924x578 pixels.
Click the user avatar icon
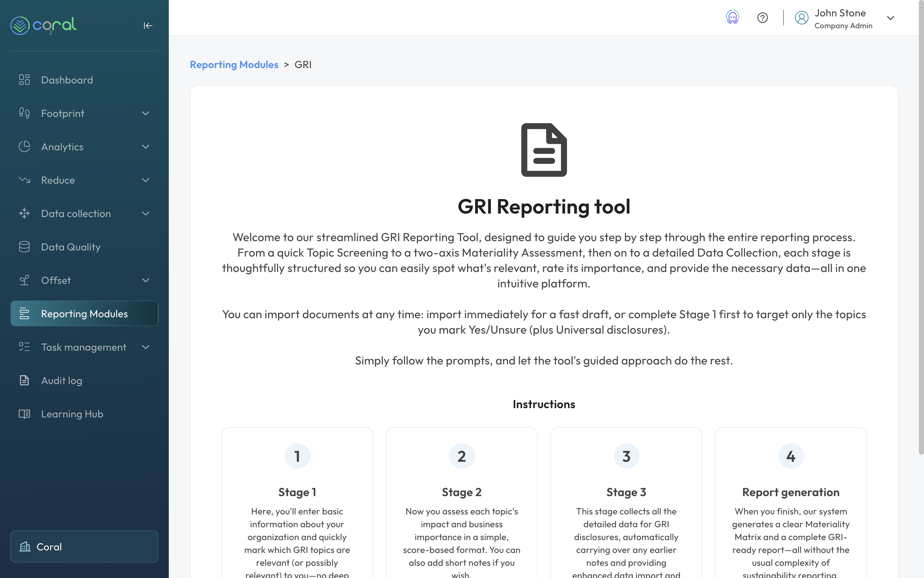click(801, 18)
